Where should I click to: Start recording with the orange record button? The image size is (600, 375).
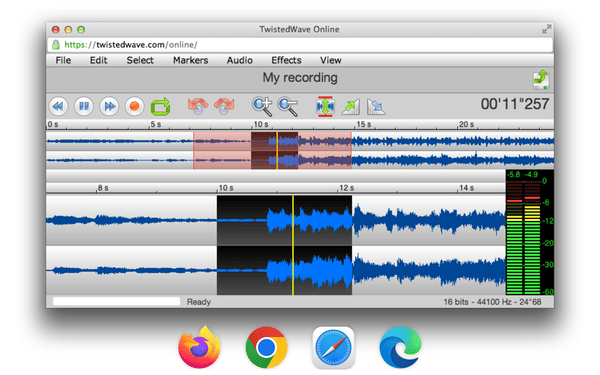click(134, 106)
